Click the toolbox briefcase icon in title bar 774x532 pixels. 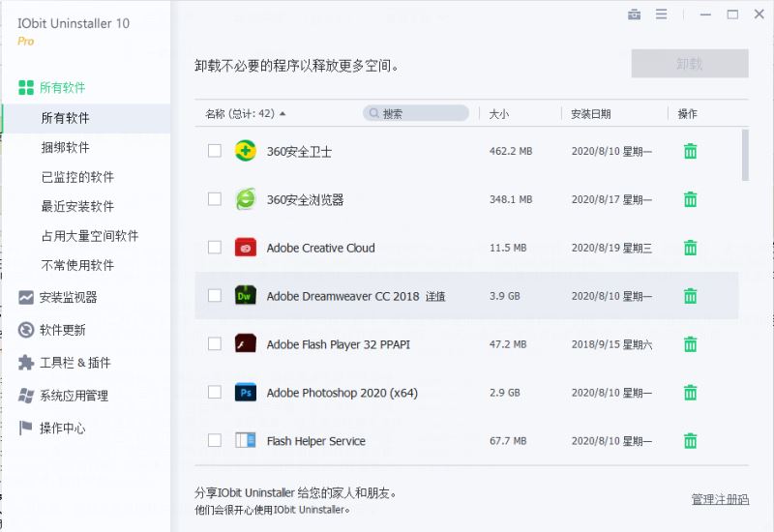[635, 15]
